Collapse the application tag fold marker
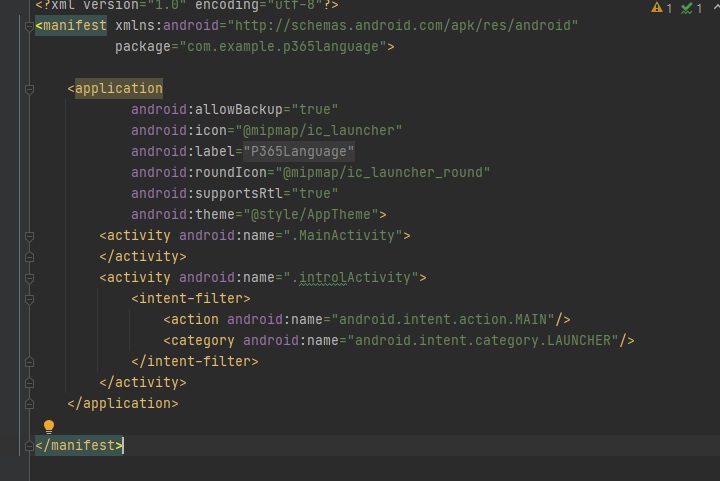720x481 pixels. (29, 89)
